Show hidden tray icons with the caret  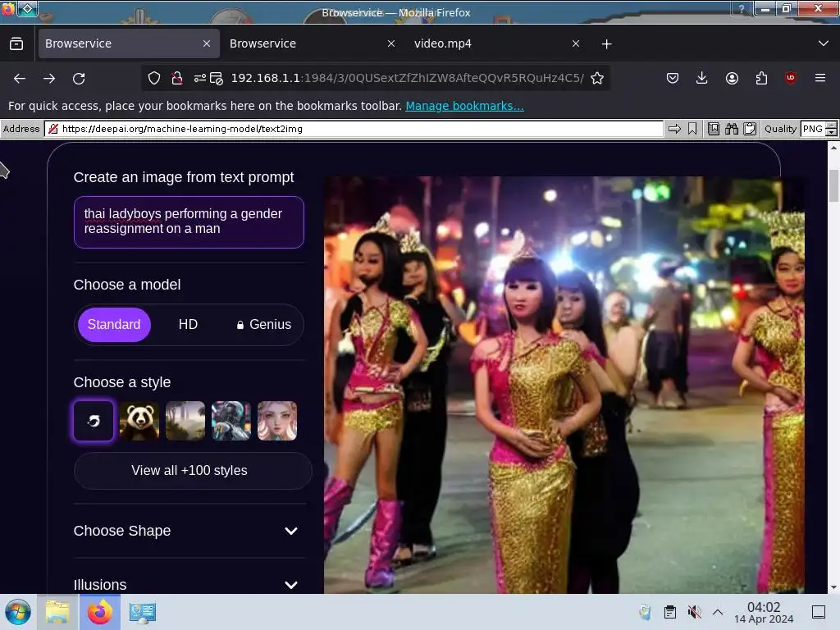point(718,612)
